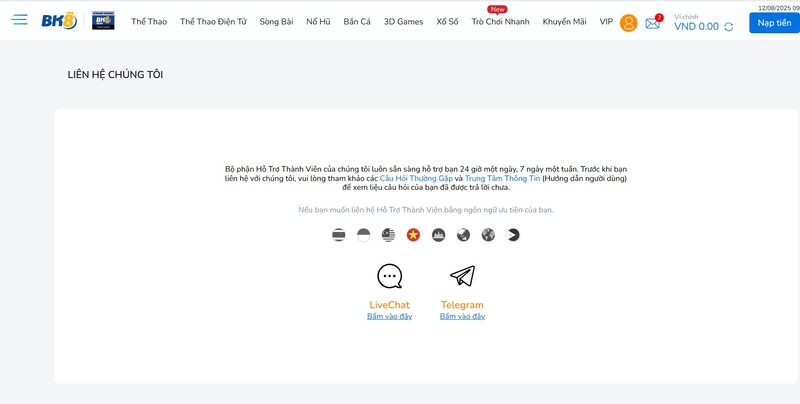
Task: Select the Asia globe language icon
Action: [x=463, y=235]
